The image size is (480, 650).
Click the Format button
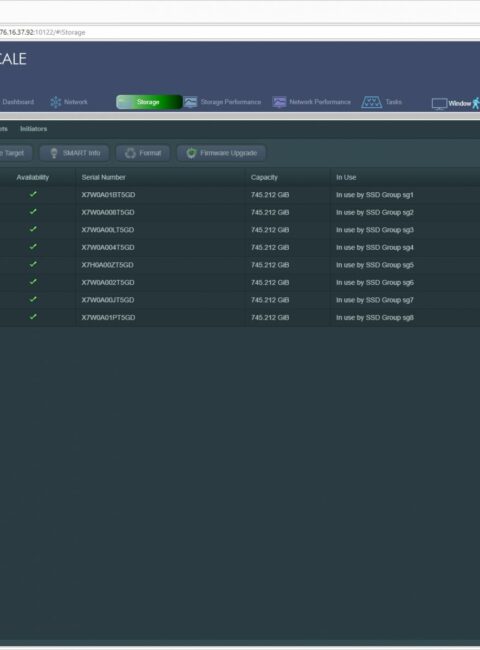[143, 153]
